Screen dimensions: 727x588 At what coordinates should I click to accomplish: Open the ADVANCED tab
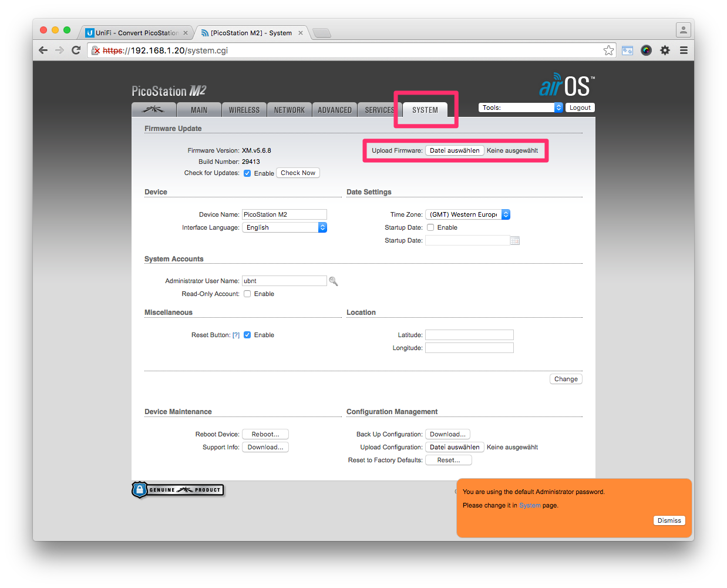point(335,109)
